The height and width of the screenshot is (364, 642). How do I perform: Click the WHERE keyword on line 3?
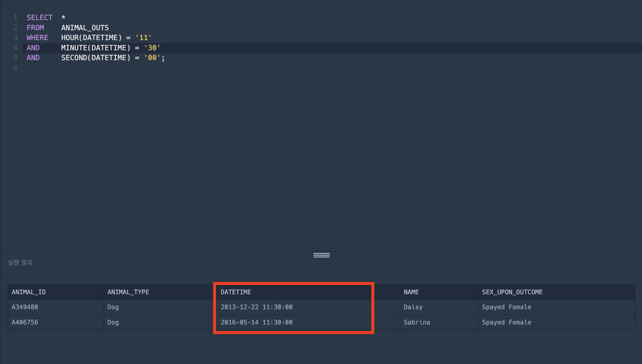click(37, 38)
